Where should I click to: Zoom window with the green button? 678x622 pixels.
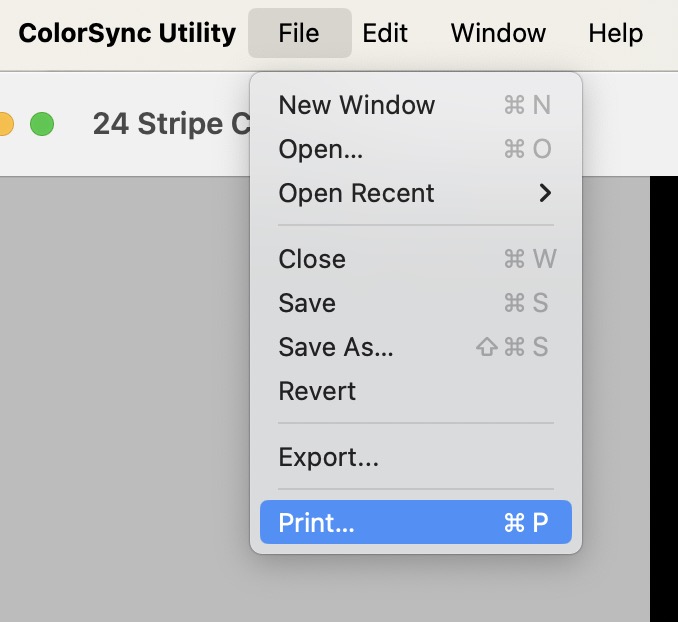(41, 125)
